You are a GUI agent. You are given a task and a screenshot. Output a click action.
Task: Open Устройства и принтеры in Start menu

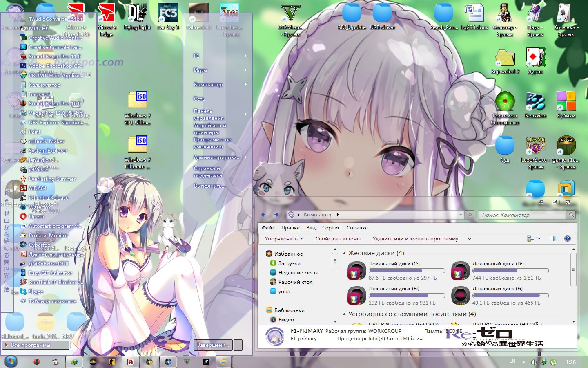[210, 129]
